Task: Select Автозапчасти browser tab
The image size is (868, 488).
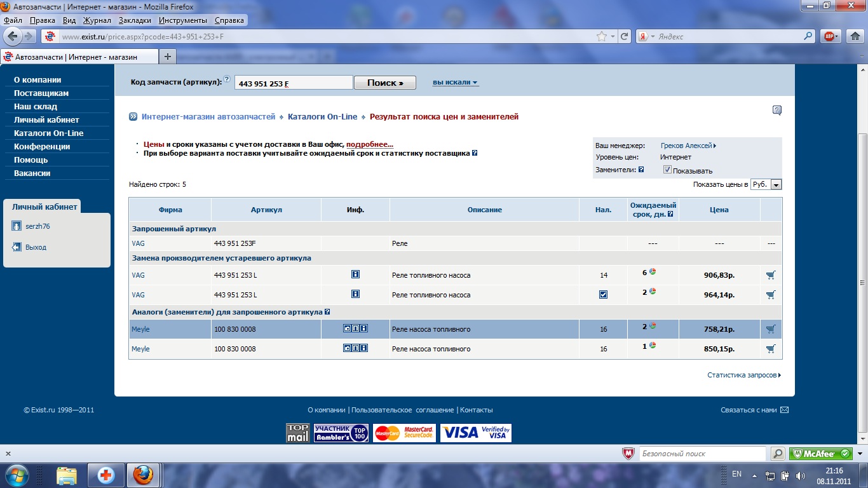Action: click(x=79, y=57)
